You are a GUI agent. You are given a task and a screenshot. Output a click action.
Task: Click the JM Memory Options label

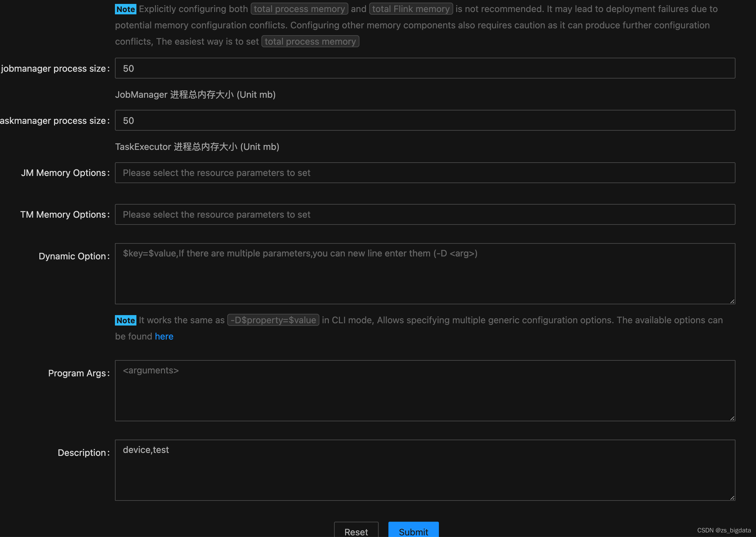coord(63,173)
